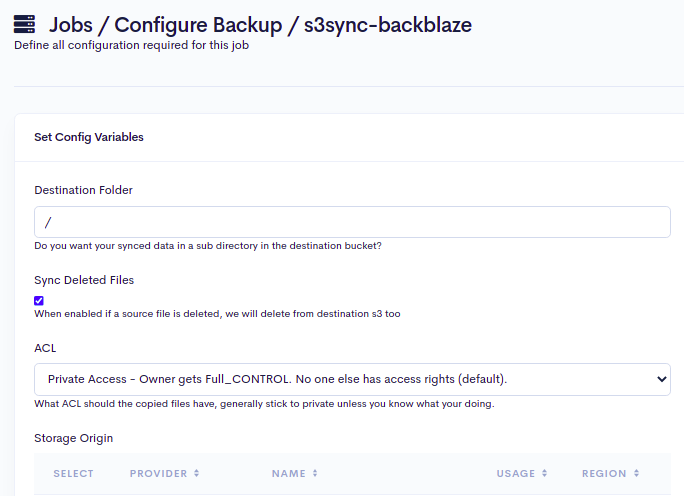Click the sort arrows icon next to USAGE
Screen dimensions: 684x496
tap(545, 474)
